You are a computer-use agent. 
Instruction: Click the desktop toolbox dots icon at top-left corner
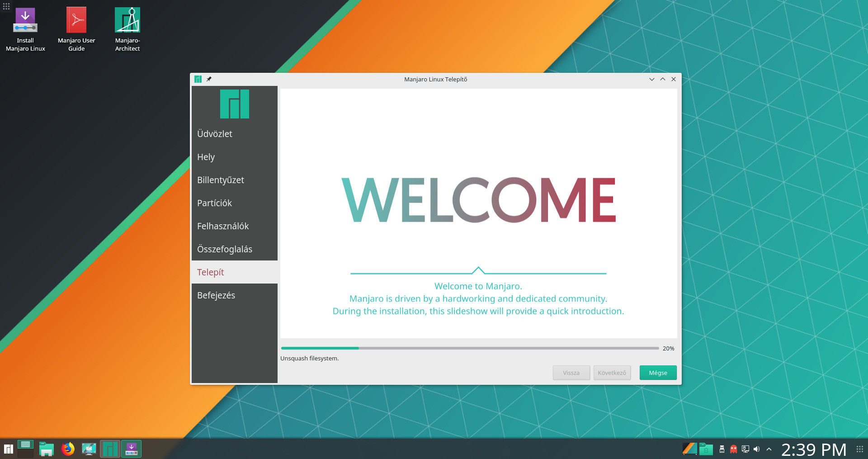pos(6,6)
